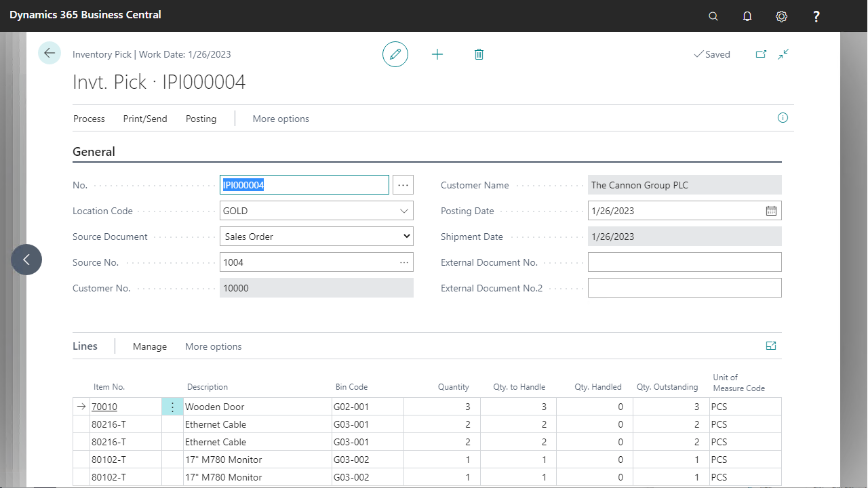This screenshot has height=488, width=868.
Task: Click the pencil edit icon
Action: [x=395, y=54]
